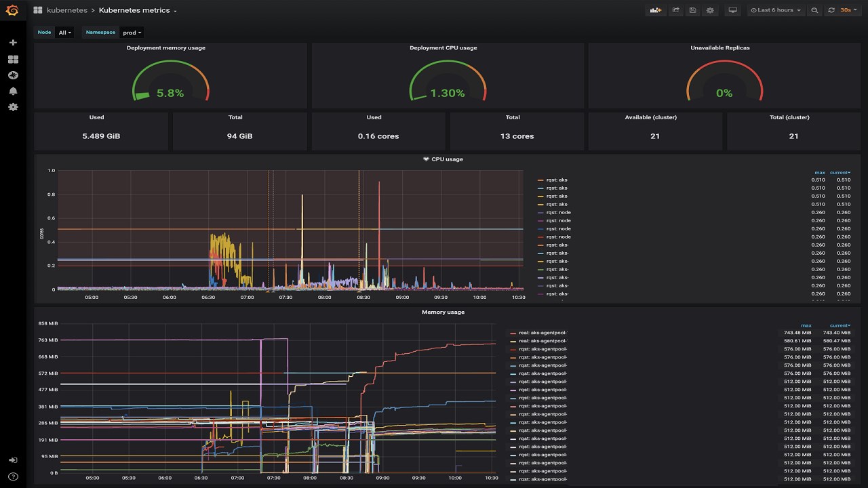Open the Unavailable Replicas panel menu
Viewport: 868px width, 488px height.
coord(720,48)
